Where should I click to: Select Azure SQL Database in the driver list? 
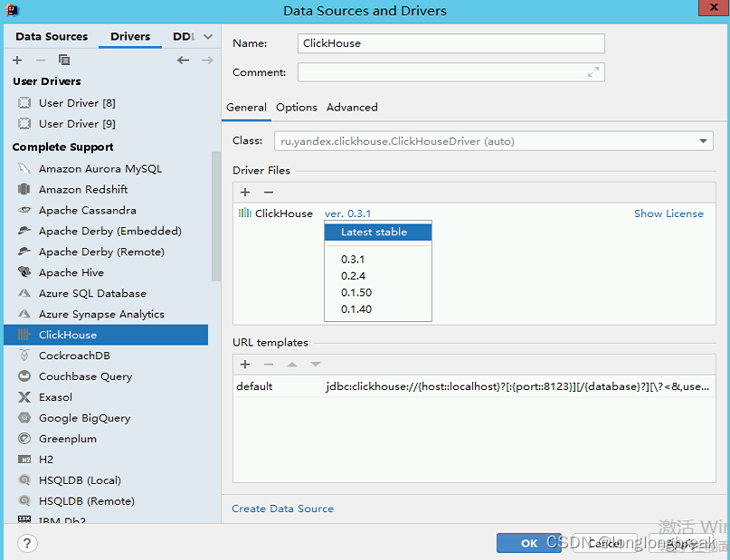[93, 293]
